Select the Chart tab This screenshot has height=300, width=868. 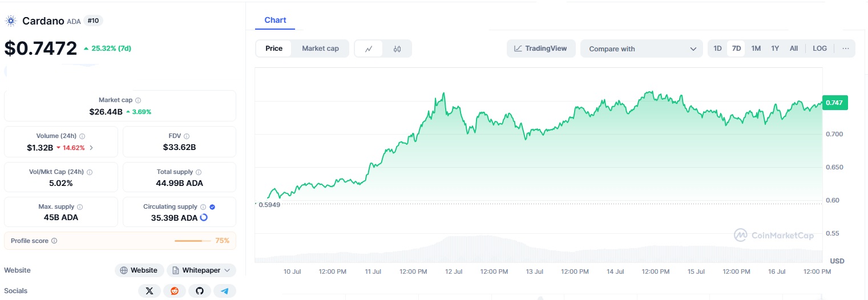275,21
